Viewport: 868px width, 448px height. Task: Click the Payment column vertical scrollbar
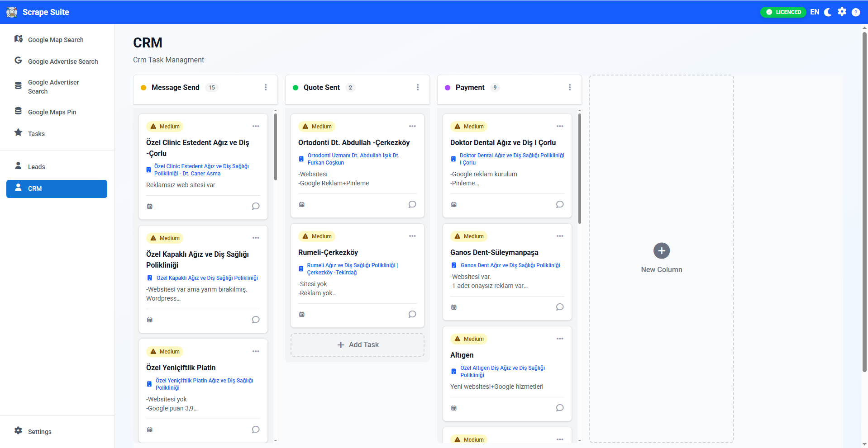coord(580,168)
